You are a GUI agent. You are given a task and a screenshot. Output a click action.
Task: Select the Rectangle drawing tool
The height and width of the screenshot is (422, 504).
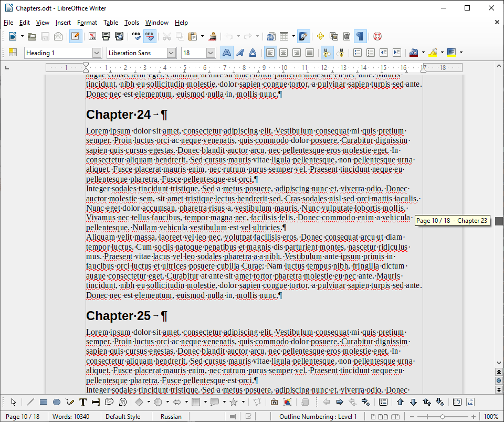tap(43, 402)
